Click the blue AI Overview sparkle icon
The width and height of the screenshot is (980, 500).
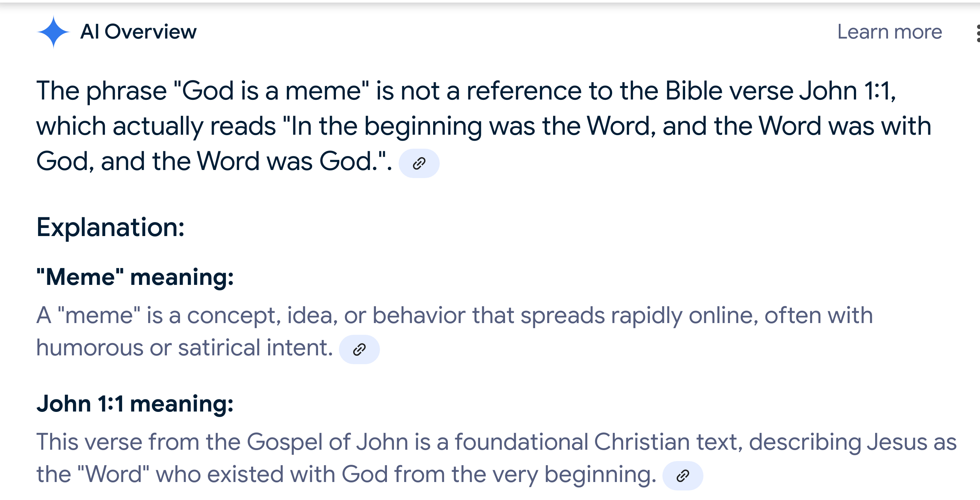click(x=53, y=32)
